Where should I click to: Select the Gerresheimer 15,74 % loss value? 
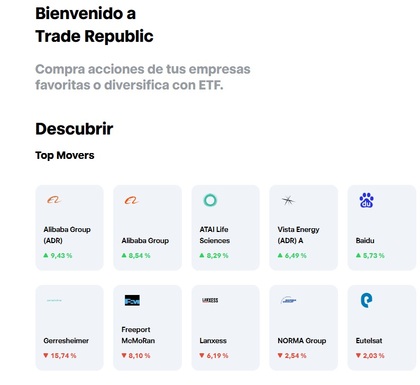(x=60, y=356)
